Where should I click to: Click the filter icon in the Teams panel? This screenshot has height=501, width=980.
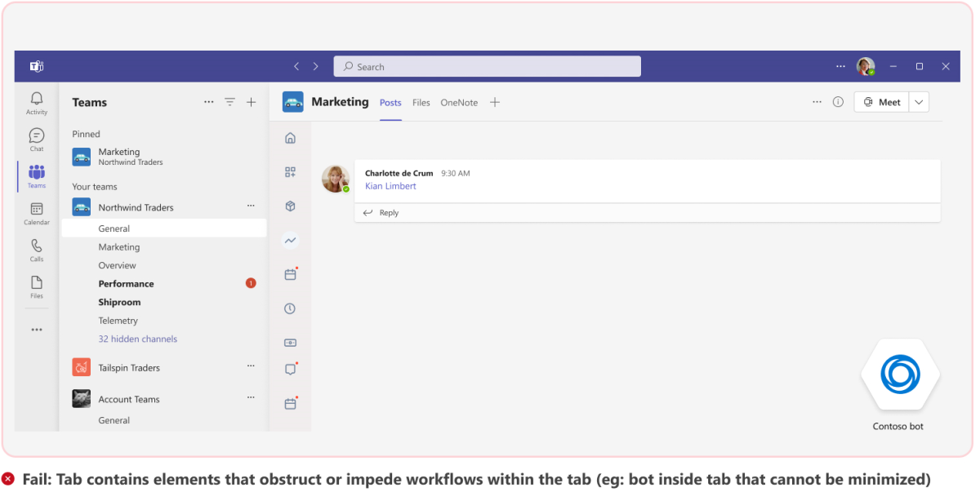229,102
